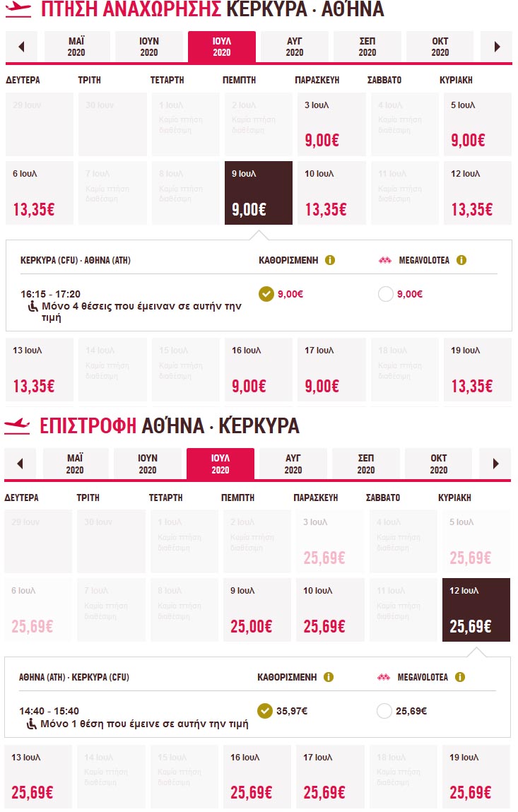Switch return calendar to ΣΕΠ 2020
The width and height of the screenshot is (518, 812).
[x=366, y=464]
